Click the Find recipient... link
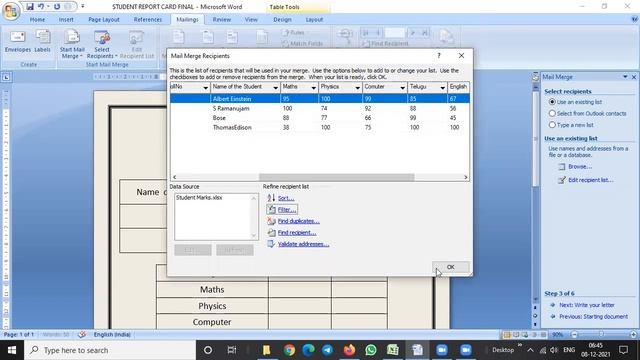This screenshot has width=640, height=360. click(x=297, y=233)
